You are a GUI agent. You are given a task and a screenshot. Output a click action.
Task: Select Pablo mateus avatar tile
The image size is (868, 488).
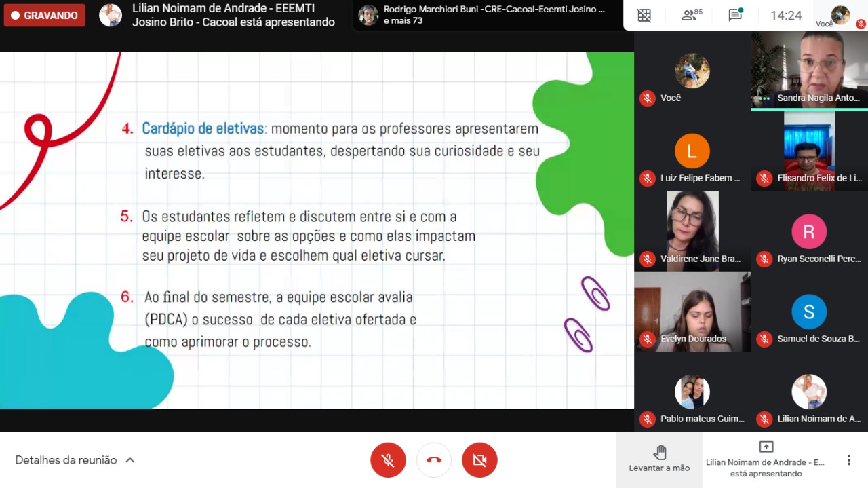tap(692, 392)
